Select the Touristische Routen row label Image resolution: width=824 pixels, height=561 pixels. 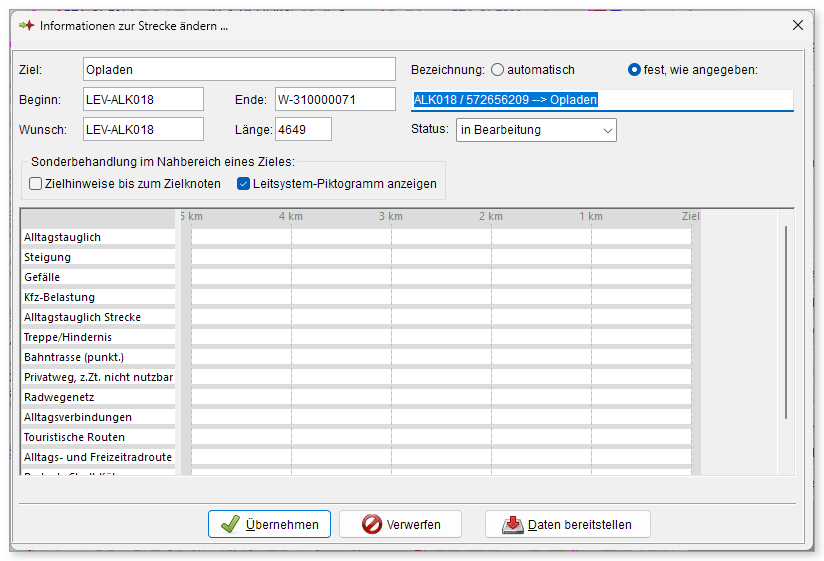[x=97, y=437]
